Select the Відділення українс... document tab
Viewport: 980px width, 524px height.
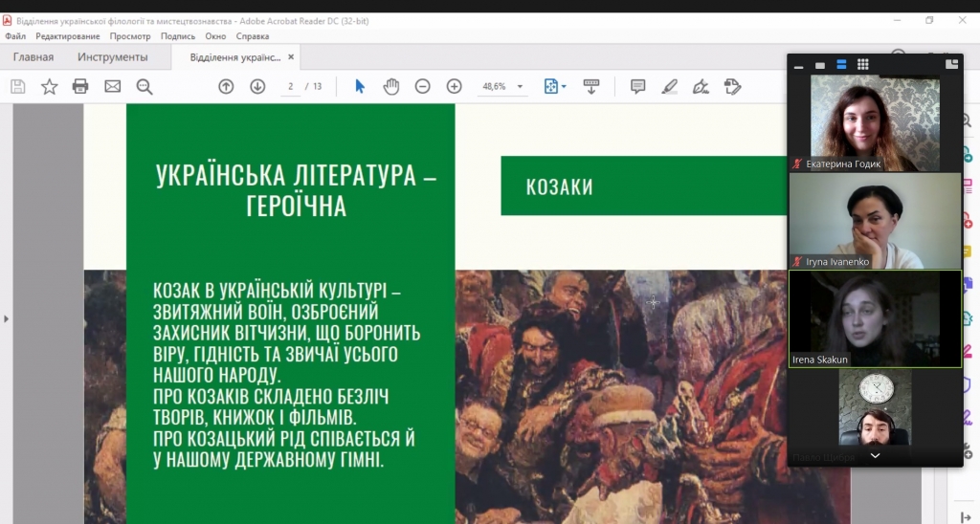coord(235,56)
